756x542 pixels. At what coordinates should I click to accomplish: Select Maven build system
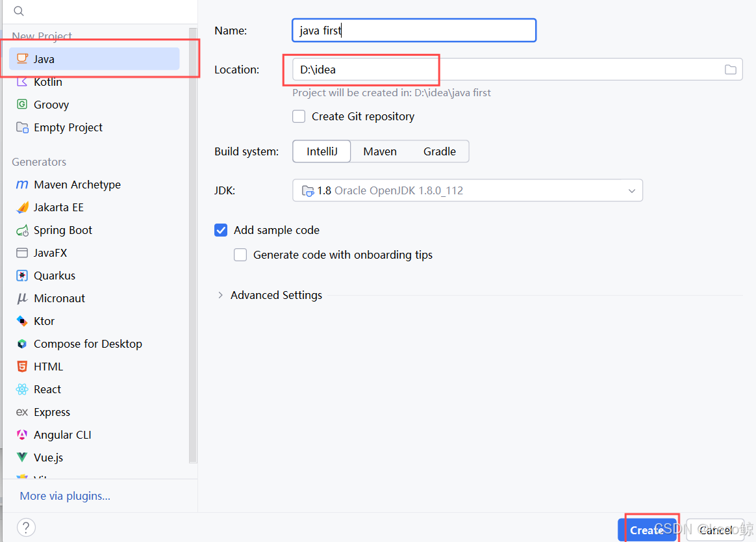click(x=380, y=151)
